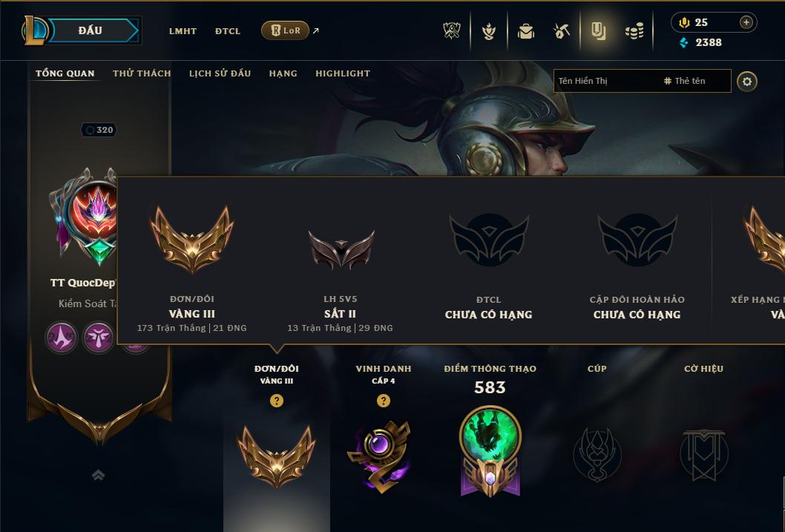Click the plus button to buy RP
The width and height of the screenshot is (785, 532).
click(746, 22)
